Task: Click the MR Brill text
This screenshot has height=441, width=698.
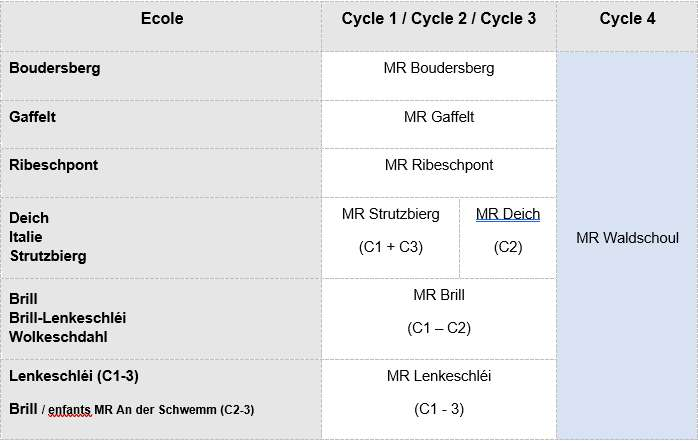Action: point(439,295)
